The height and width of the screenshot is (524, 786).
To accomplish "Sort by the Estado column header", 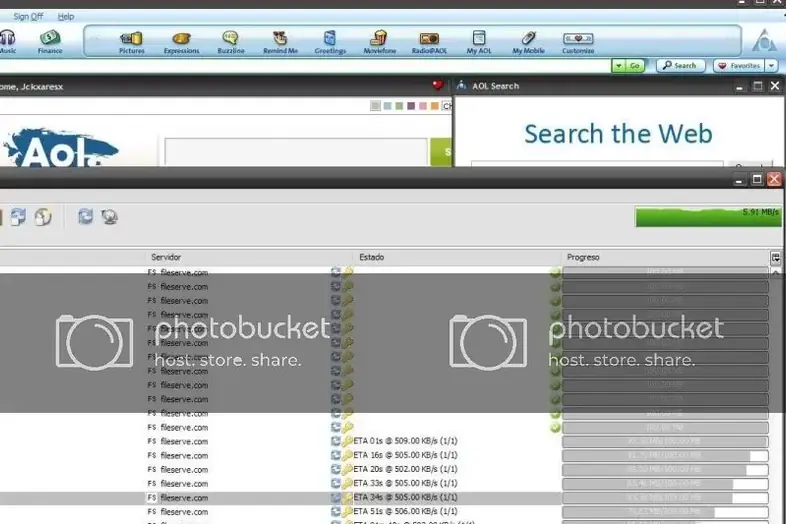I will point(371,257).
